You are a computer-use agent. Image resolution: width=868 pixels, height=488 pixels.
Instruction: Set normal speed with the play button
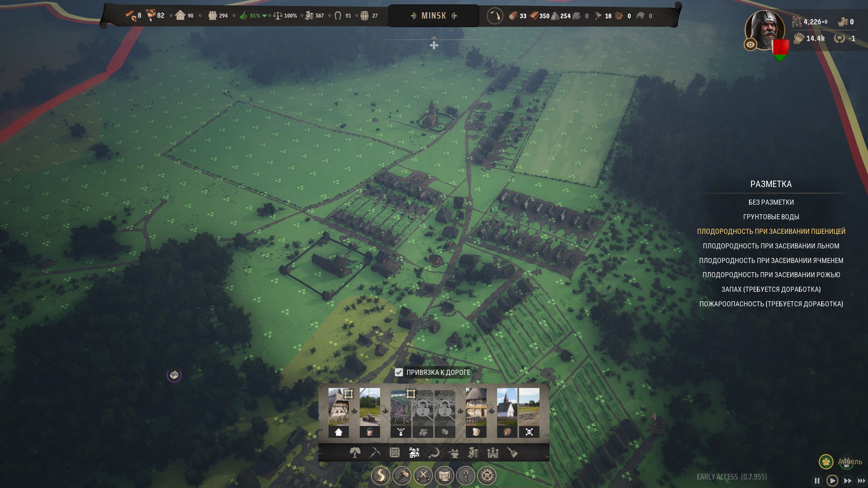click(x=832, y=481)
